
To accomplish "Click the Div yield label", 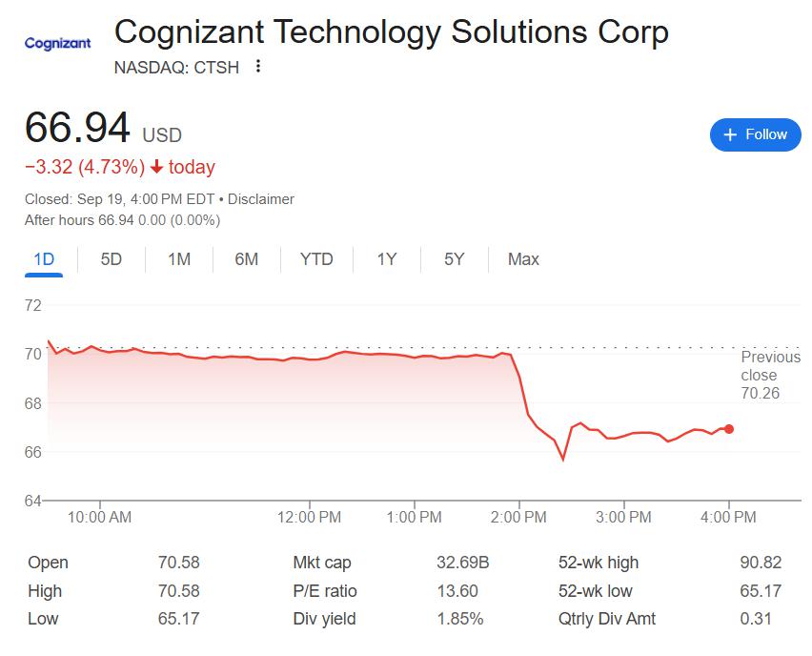I will (x=324, y=619).
